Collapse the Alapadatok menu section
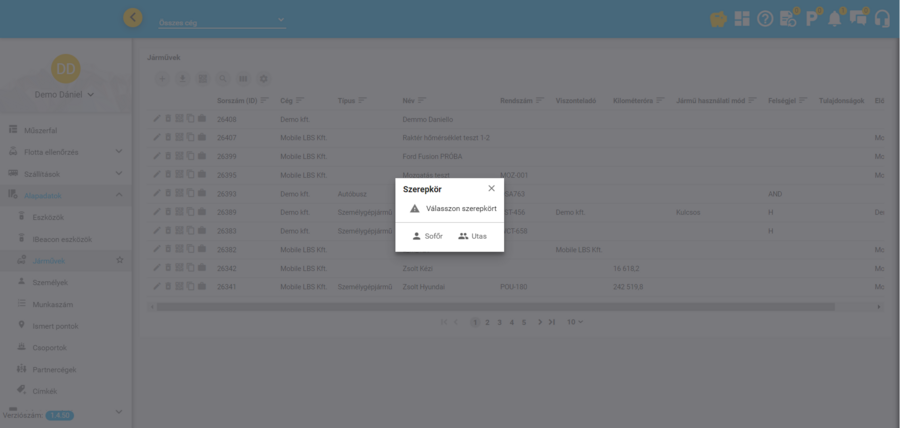This screenshot has height=428, width=900. pyautogui.click(x=118, y=195)
